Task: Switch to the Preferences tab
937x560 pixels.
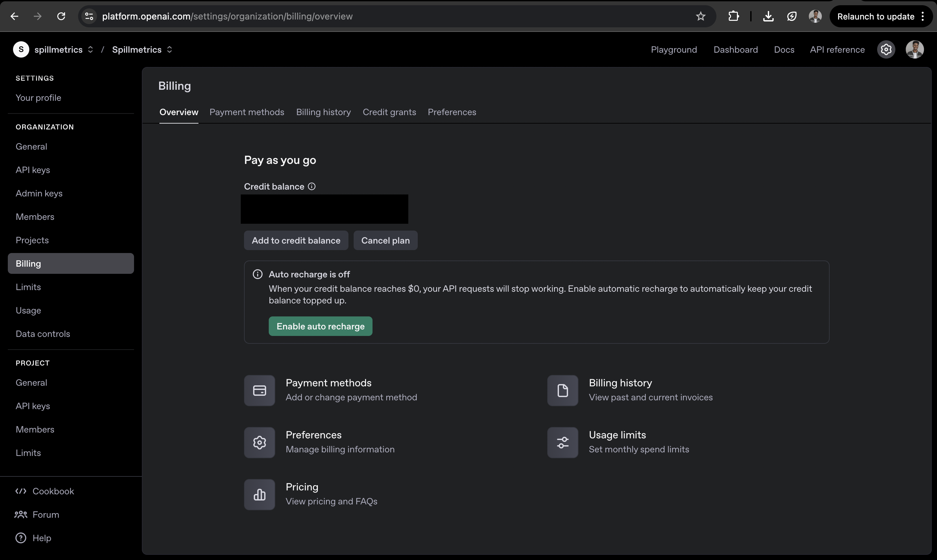Action: (x=452, y=112)
